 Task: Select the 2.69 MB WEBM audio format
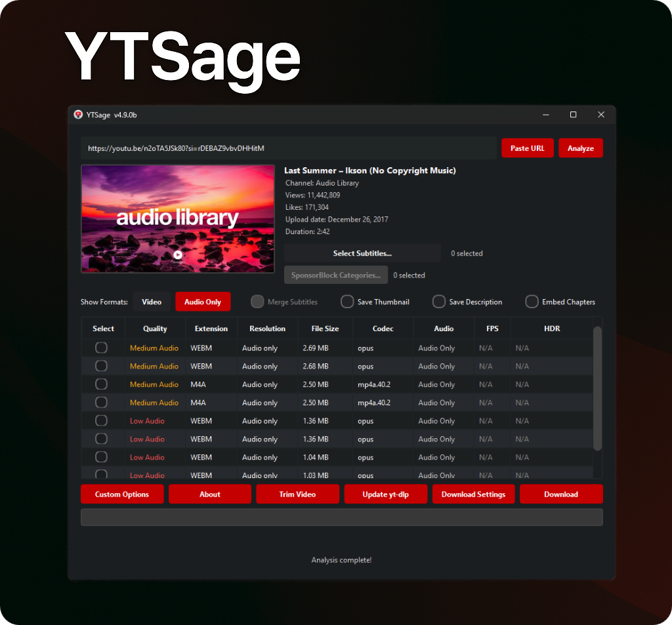[101, 348]
